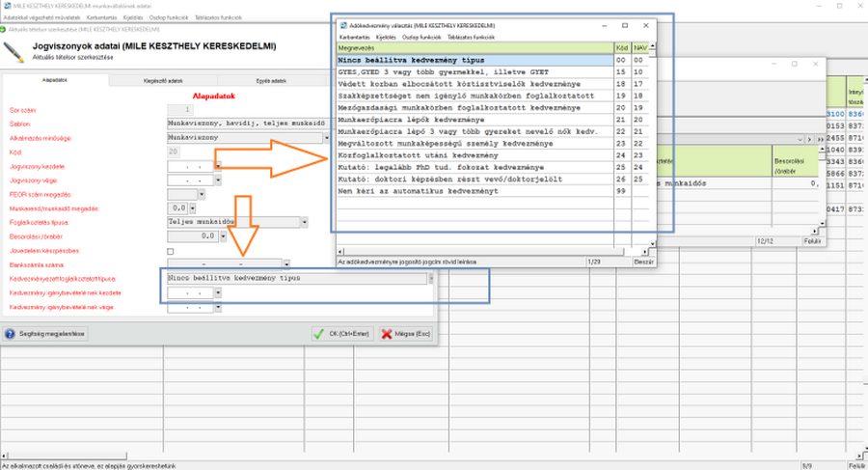
Task: Switch to the Egyéb adatok tab
Action: (270, 82)
